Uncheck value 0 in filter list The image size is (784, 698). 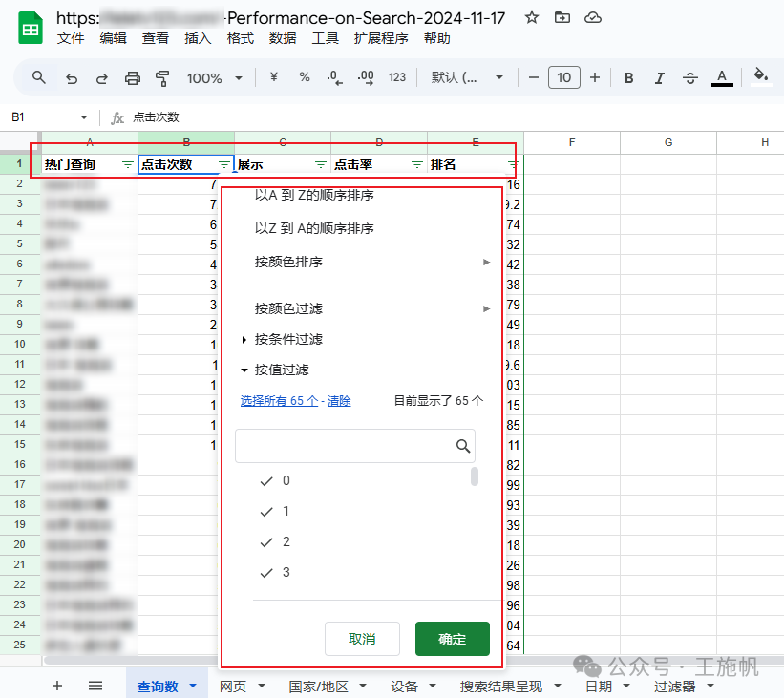[266, 481]
